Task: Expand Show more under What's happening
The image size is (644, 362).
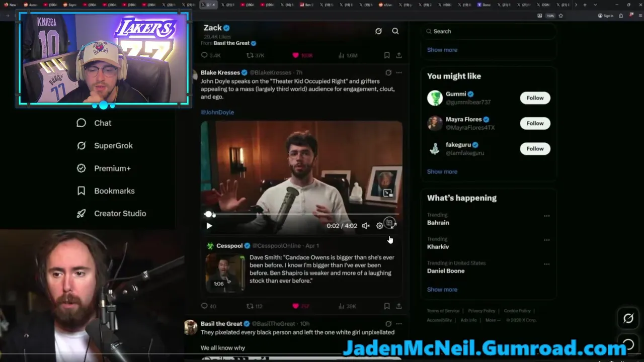Action: tap(442, 290)
